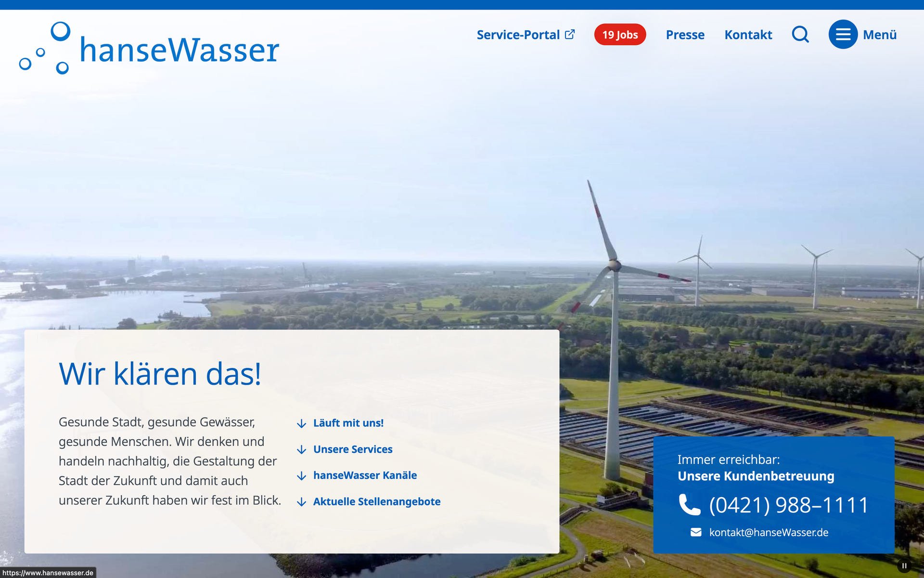Click the phone handset icon

point(689,505)
